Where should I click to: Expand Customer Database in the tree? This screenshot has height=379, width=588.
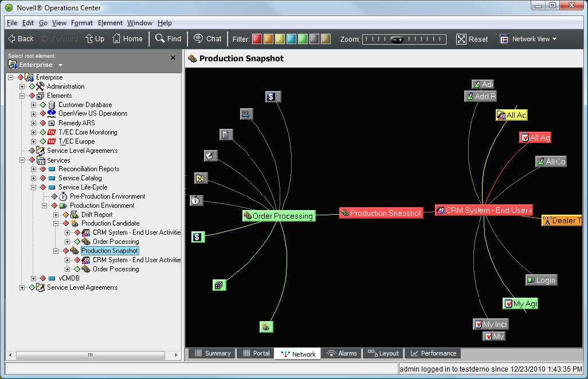coord(34,105)
